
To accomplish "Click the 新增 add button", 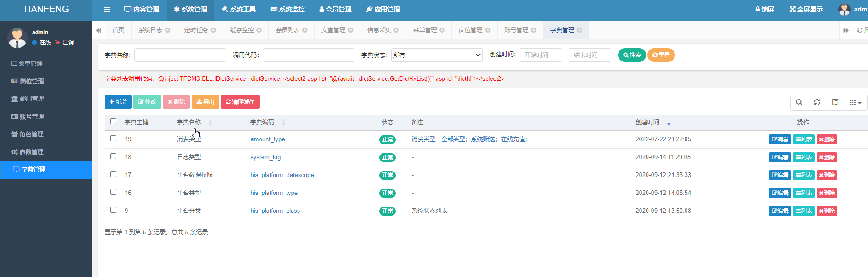I will [x=118, y=102].
